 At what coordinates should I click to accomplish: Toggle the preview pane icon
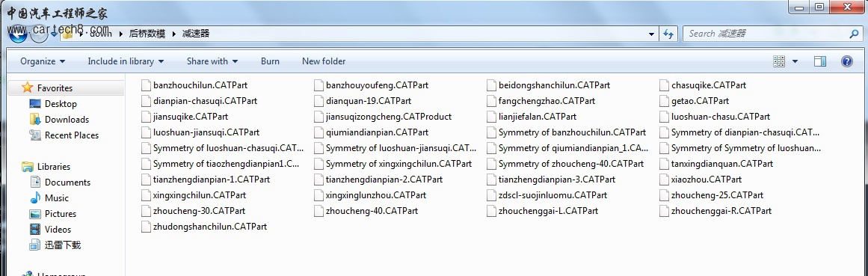coord(820,61)
